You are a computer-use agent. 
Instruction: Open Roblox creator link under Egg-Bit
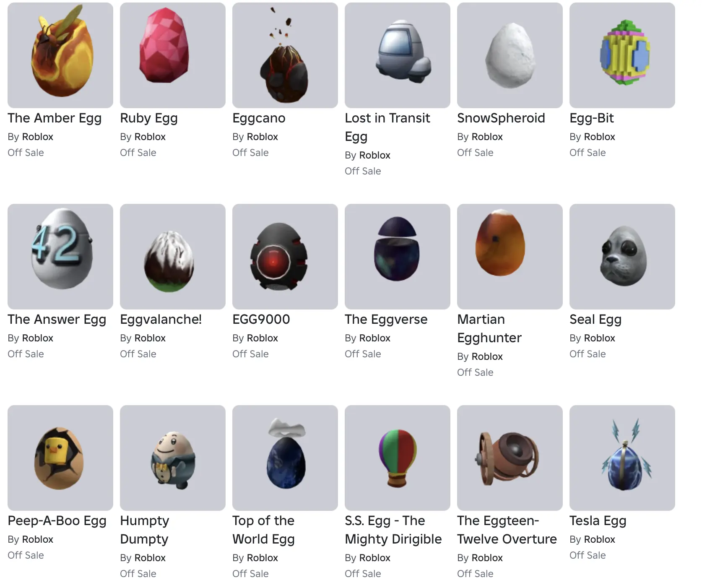tap(599, 137)
